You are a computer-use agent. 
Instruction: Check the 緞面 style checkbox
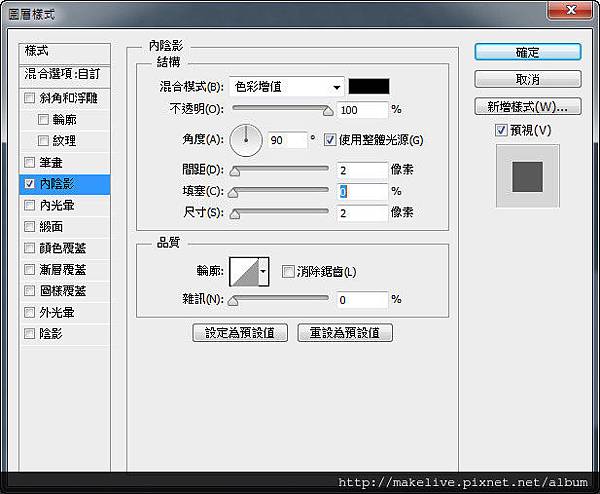pos(29,227)
